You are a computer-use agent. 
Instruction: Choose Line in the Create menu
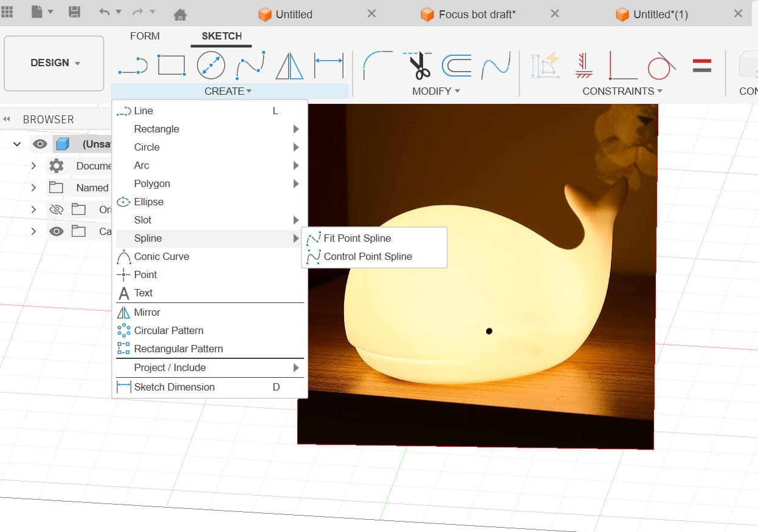click(210, 111)
